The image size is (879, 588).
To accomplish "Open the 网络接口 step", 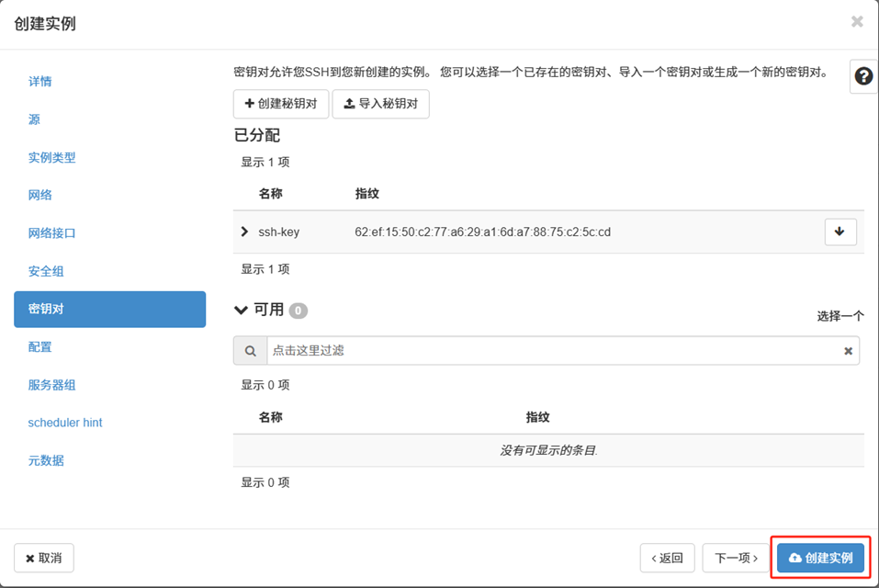I will (x=51, y=233).
